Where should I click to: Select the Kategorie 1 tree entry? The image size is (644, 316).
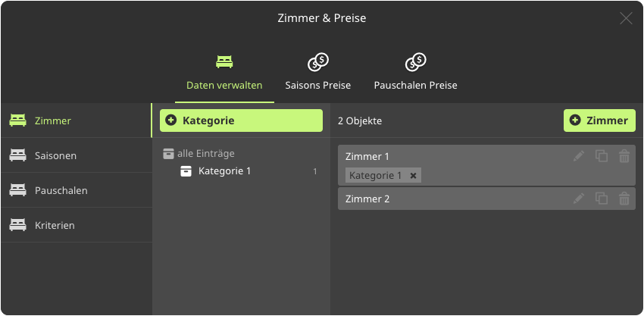(x=224, y=171)
